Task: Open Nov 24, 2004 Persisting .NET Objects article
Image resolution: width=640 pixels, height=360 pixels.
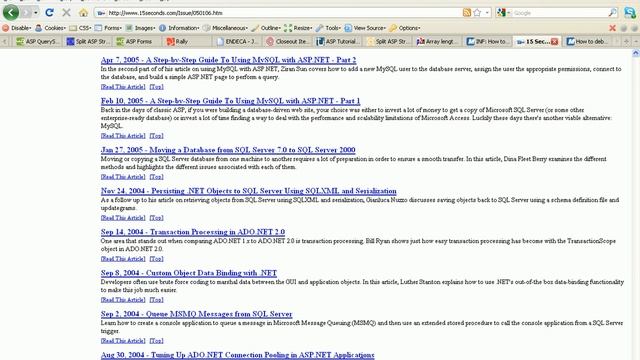Action: coord(249,191)
